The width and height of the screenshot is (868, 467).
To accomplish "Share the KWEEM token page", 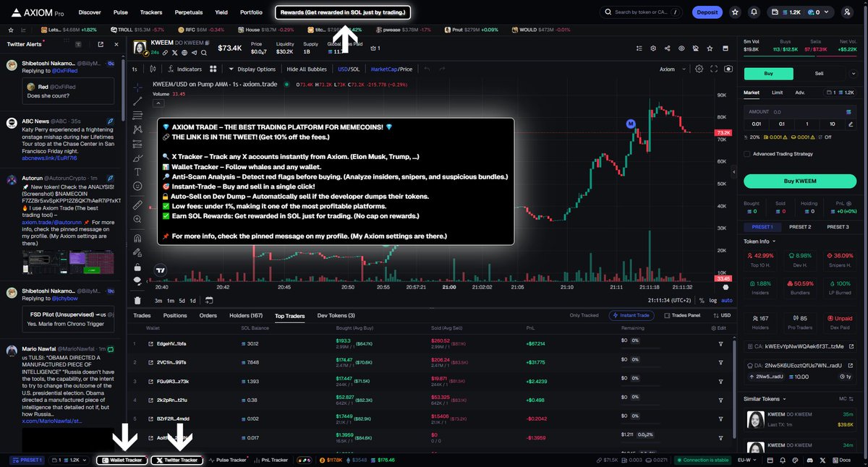I will (x=667, y=48).
